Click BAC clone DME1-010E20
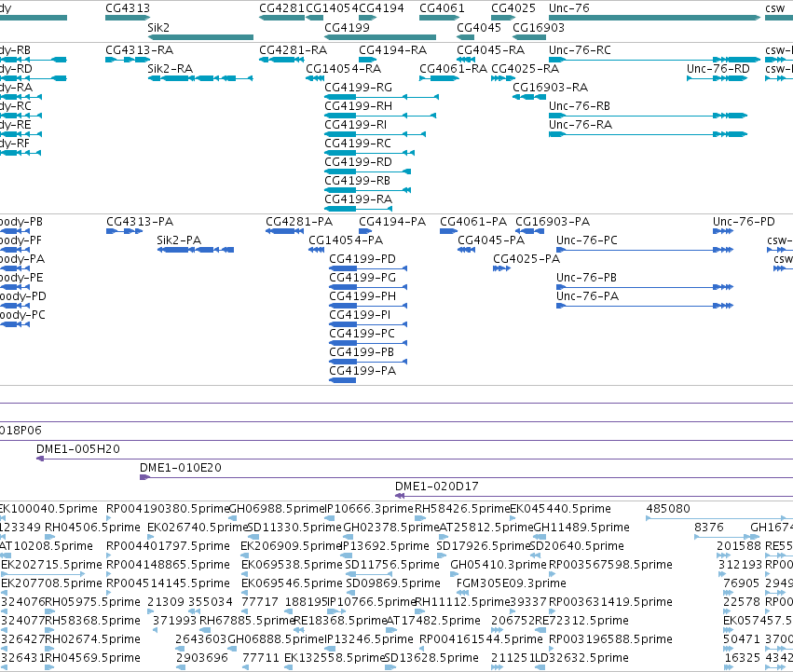The width and height of the screenshot is (793, 672). click(181, 468)
